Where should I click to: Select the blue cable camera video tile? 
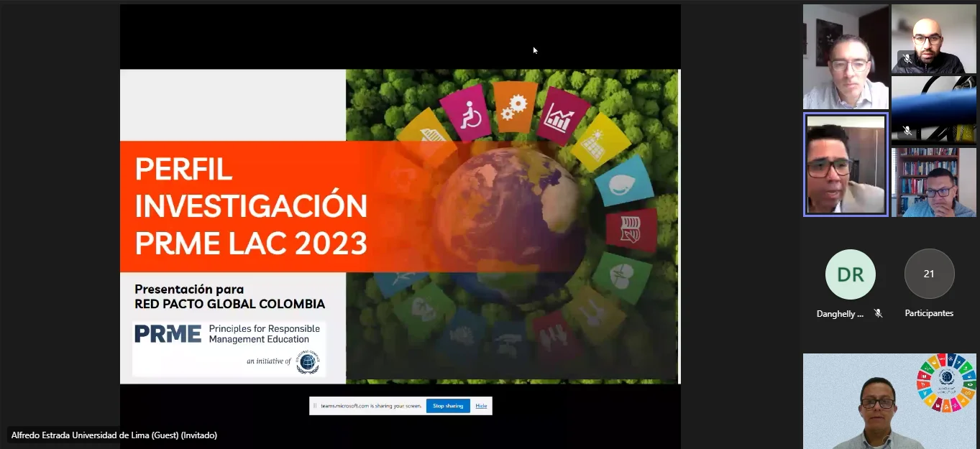pyautogui.click(x=934, y=110)
